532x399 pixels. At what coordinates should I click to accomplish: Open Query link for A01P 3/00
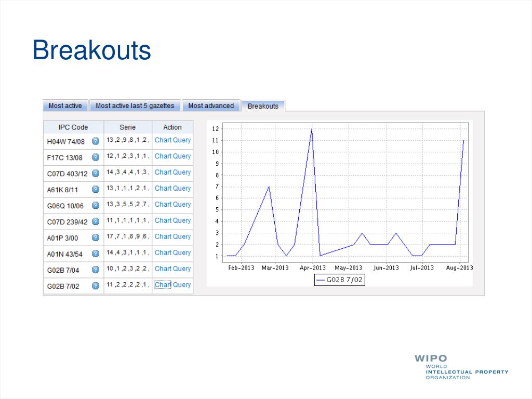(x=182, y=236)
